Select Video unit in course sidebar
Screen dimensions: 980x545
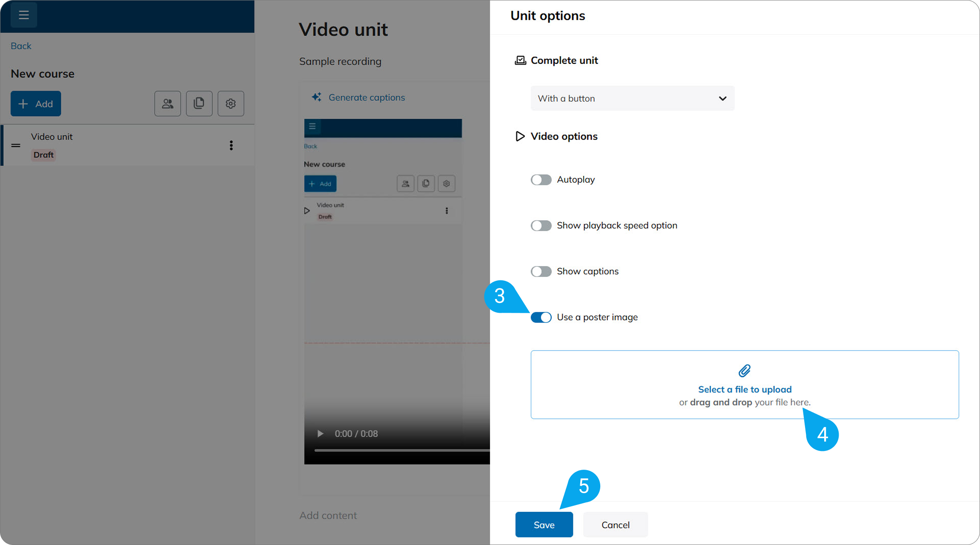coord(52,137)
